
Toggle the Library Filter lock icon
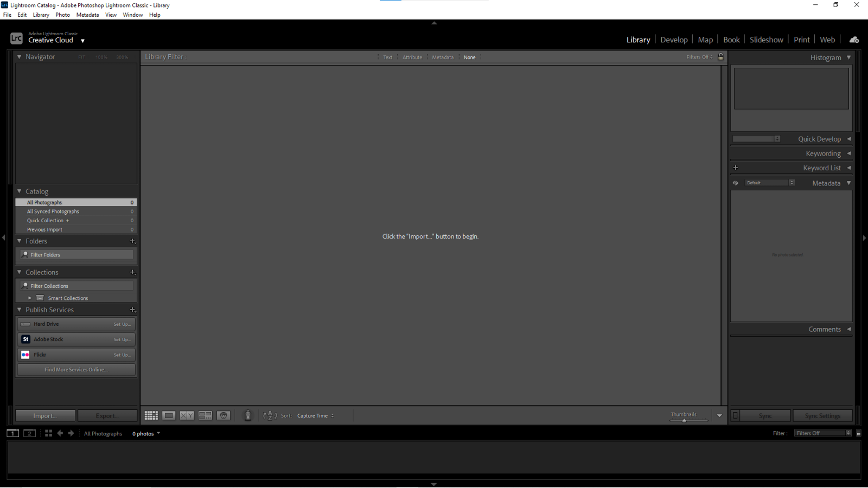tap(721, 57)
